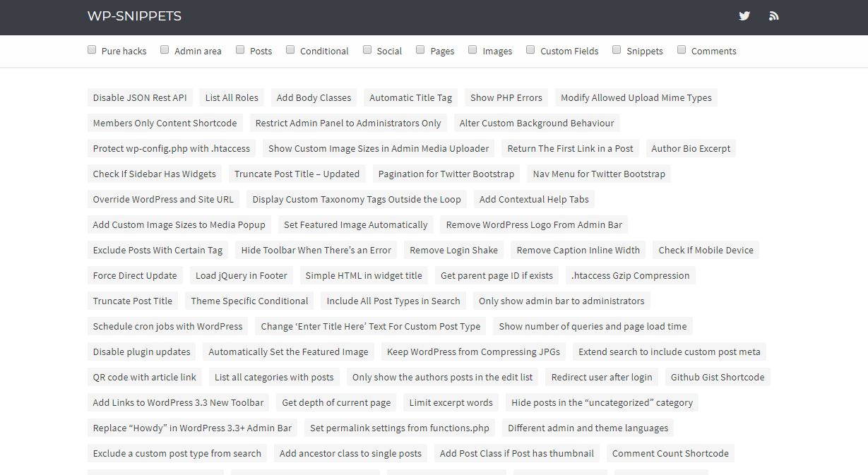Viewport: 868px width, 475px height.
Task: Tick the Social filter checkbox
Action: (367, 49)
